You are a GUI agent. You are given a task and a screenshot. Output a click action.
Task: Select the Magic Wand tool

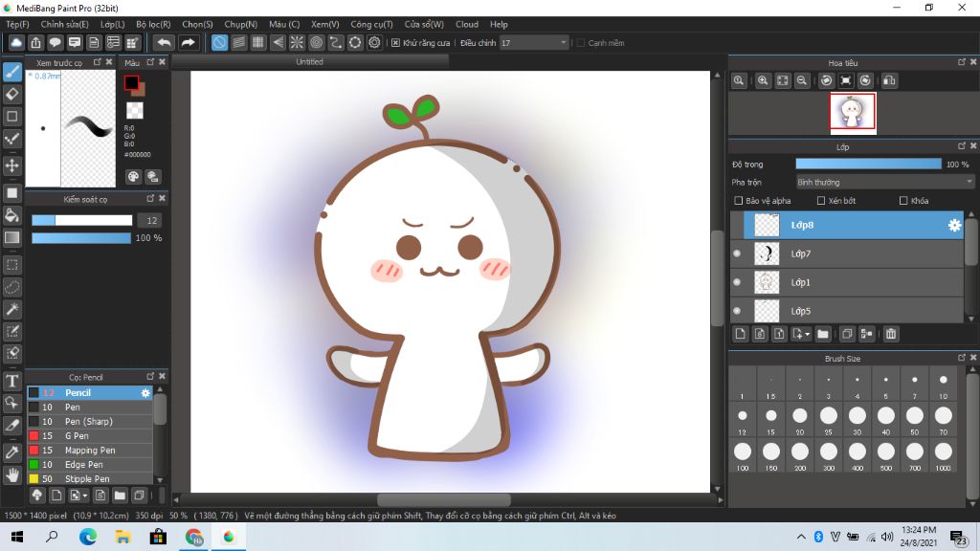pyautogui.click(x=11, y=309)
